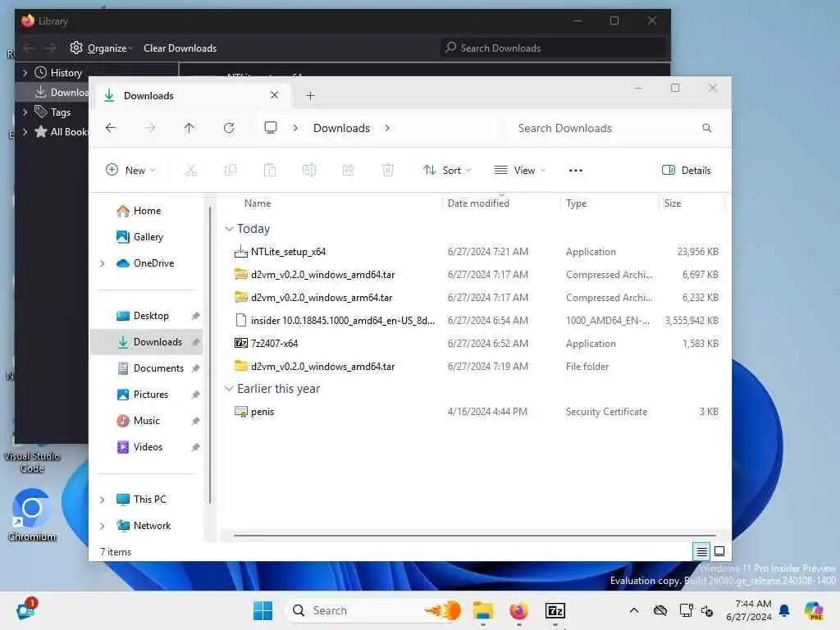
Task: Select Music in navigation pane
Action: tap(146, 421)
